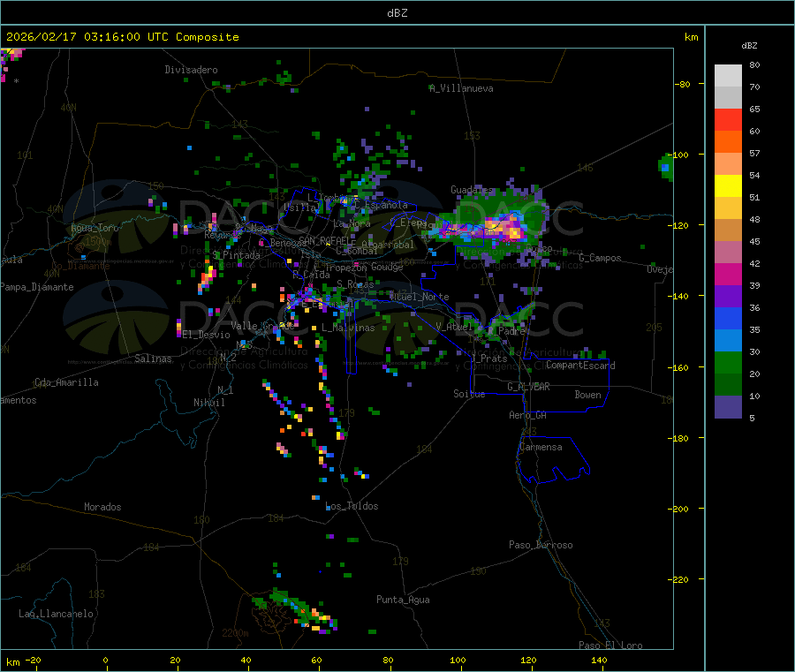Viewport: 795px width, 672px height.
Task: Select the magenta 42 dBZ legend swatch
Action: [x=728, y=274]
